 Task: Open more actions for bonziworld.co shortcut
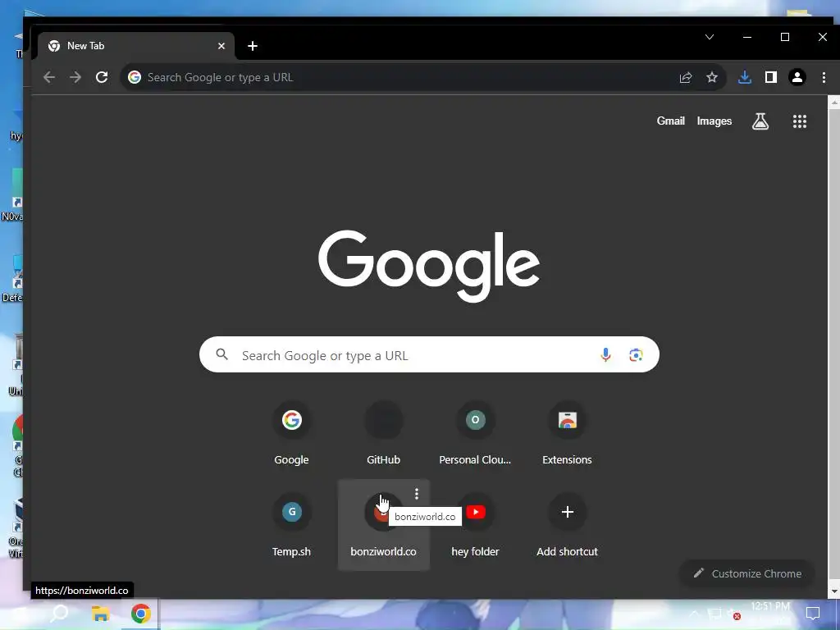pos(417,494)
